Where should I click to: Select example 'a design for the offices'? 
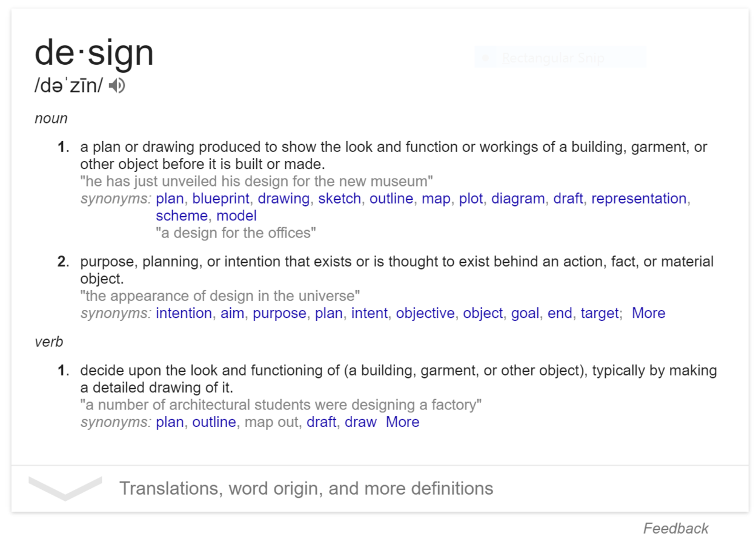[x=236, y=233]
